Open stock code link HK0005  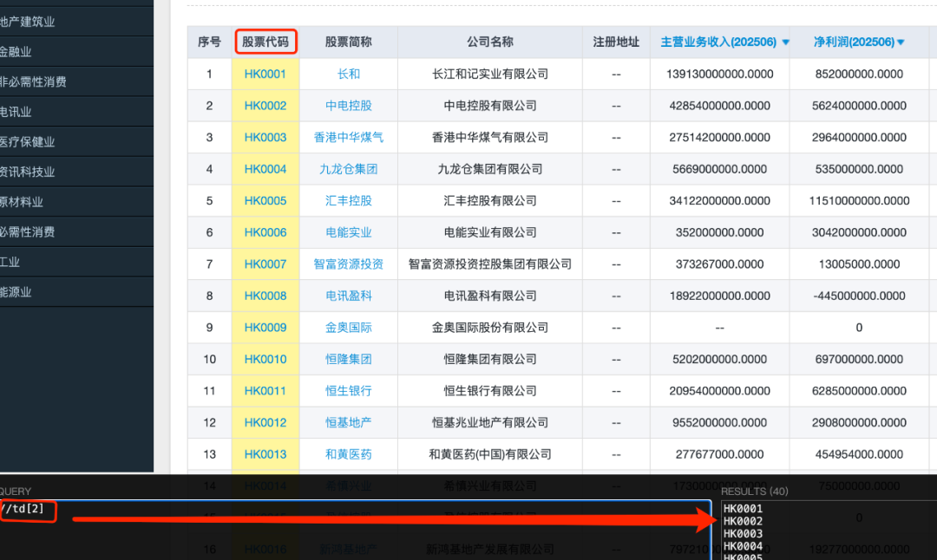coord(265,200)
